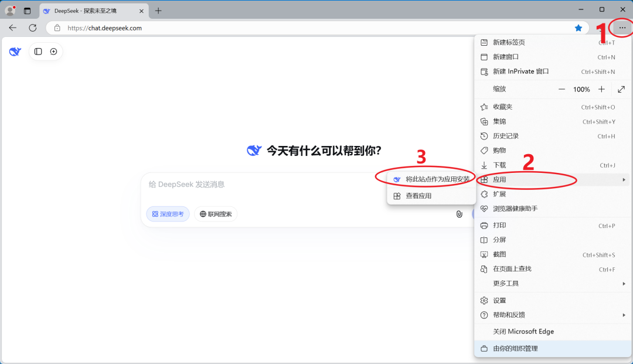Open the tab actions menu icon
Screen dimensions: 633x364
click(27, 11)
